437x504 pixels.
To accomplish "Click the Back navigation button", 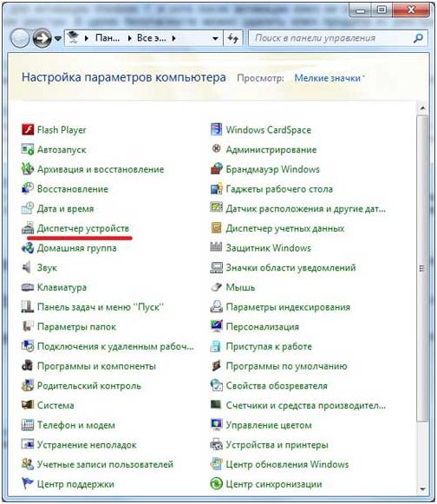I will 20,38.
